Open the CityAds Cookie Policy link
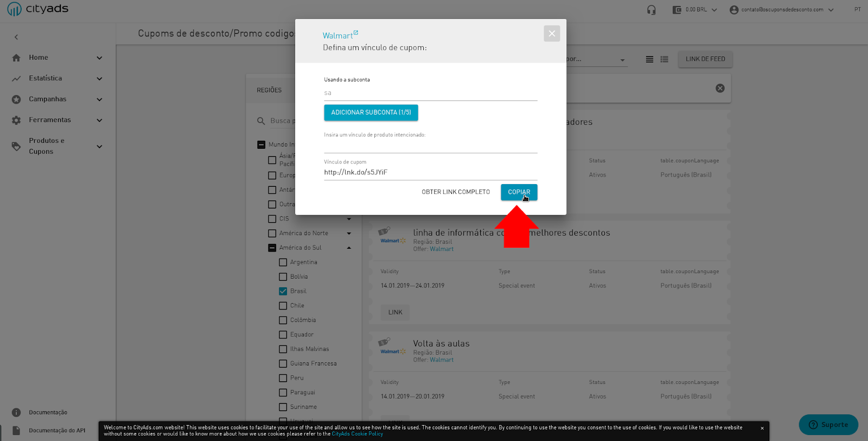The image size is (868, 441). click(x=358, y=434)
